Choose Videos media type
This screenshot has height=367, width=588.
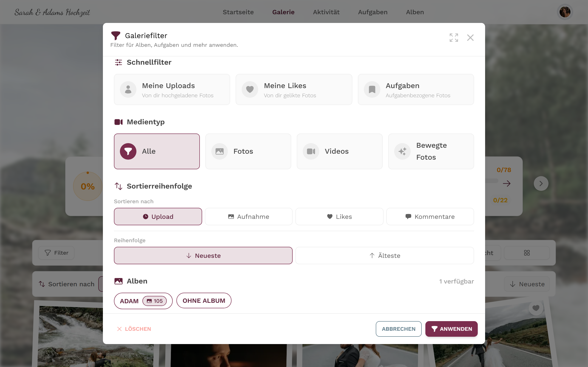coord(339,151)
